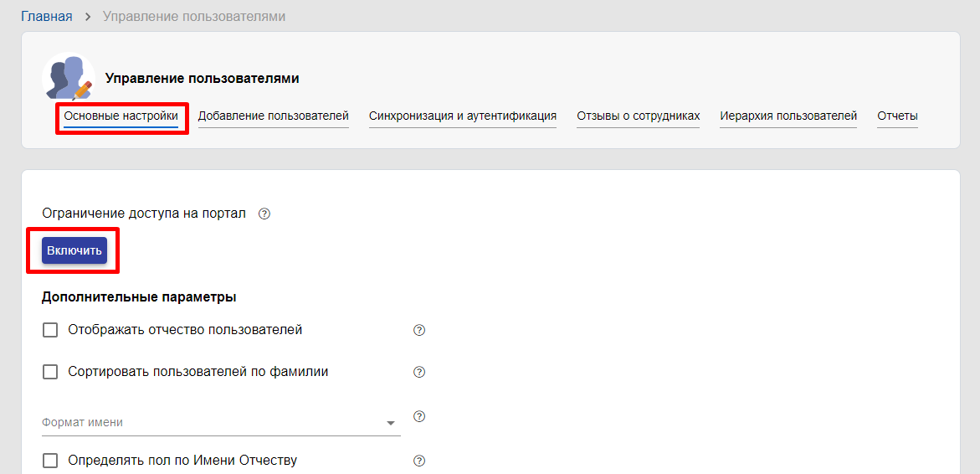This screenshot has height=474, width=980.
Task: Toggle Определять пол по Имени Отчеству checkbox
Action: click(x=50, y=461)
